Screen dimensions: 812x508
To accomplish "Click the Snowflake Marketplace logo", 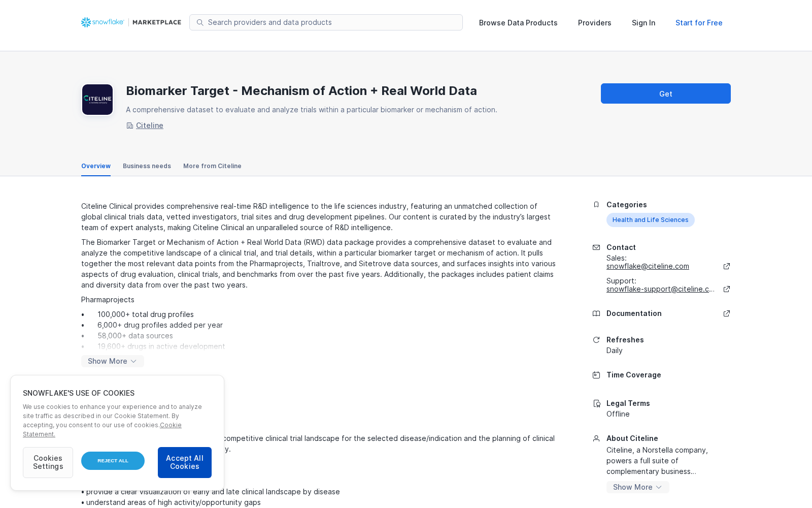I will (131, 22).
